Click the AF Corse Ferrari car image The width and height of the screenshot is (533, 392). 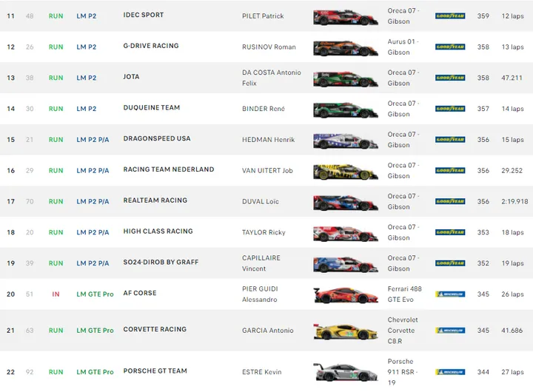(x=346, y=295)
